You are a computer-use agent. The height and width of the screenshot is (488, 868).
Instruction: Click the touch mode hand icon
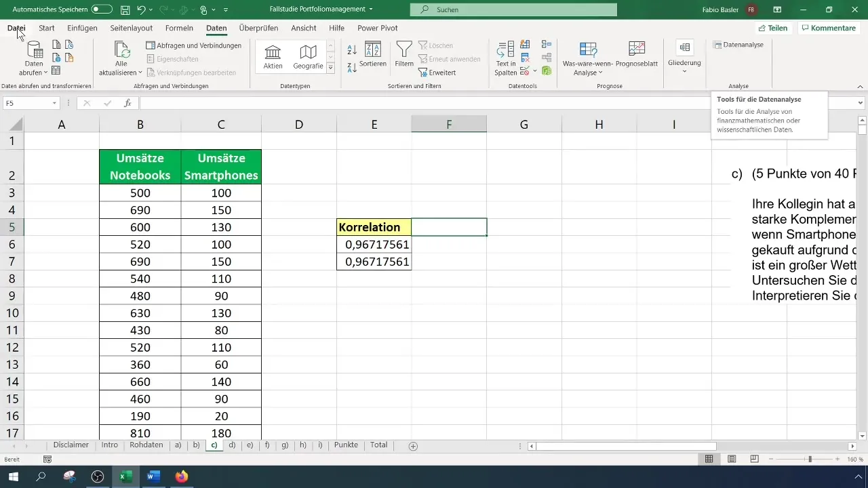pyautogui.click(x=203, y=9)
